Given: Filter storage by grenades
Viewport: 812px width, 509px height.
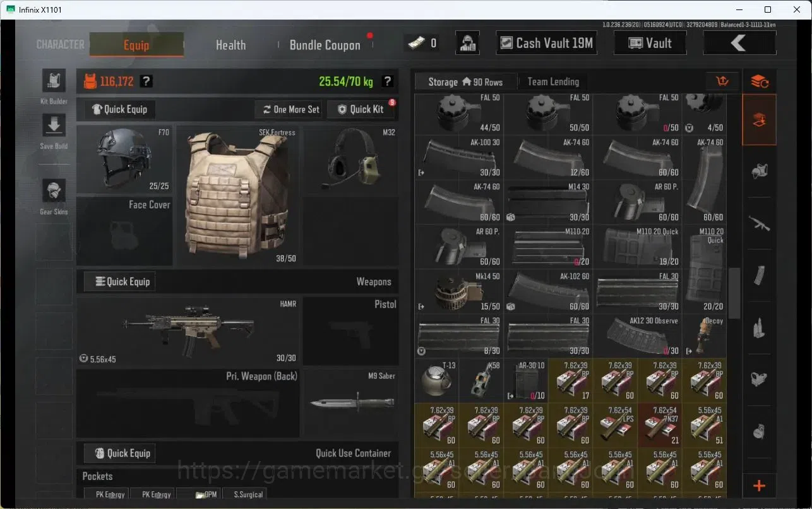Looking at the screenshot, I should click(759, 432).
